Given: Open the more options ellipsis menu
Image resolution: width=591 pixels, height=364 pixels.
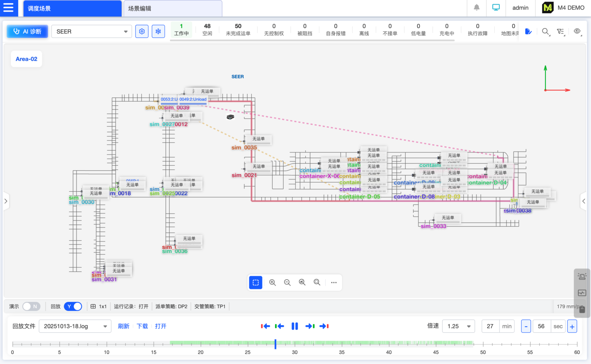Looking at the screenshot, I should coord(334,282).
